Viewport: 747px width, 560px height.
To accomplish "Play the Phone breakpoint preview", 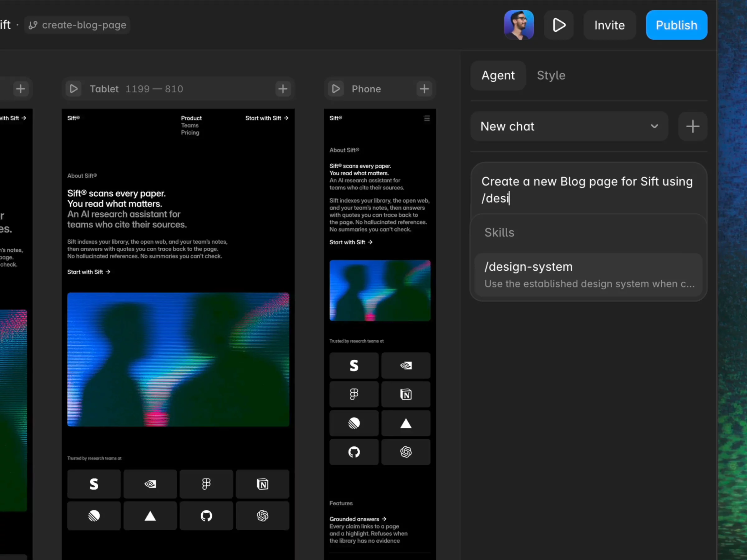I will (x=336, y=89).
